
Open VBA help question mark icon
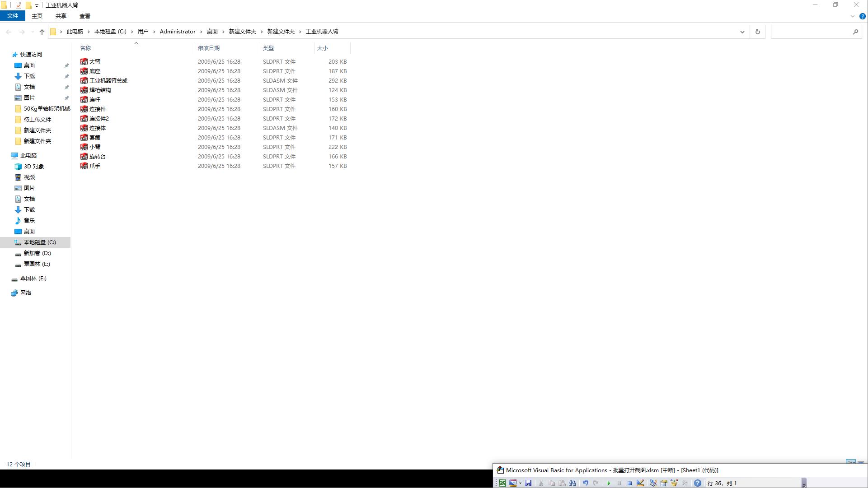coord(698,483)
